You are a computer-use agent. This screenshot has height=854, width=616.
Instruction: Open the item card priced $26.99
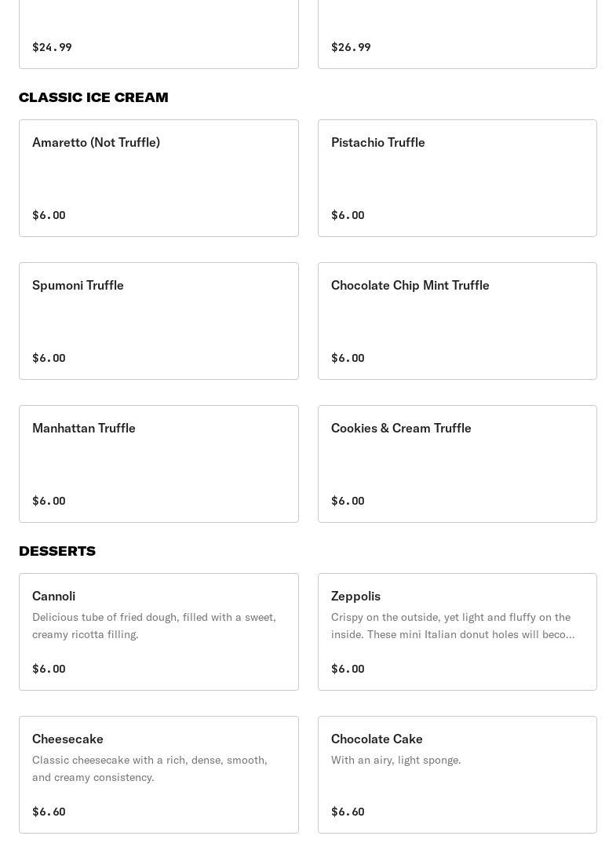pos(457,35)
